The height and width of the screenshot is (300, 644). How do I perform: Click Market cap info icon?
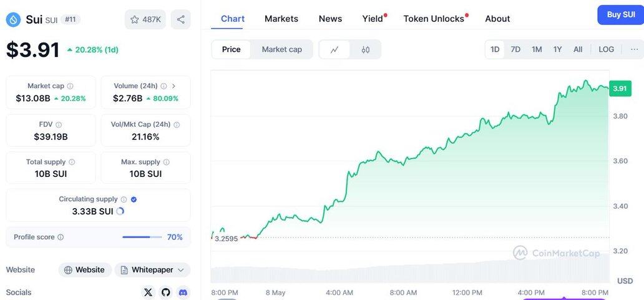[70, 86]
